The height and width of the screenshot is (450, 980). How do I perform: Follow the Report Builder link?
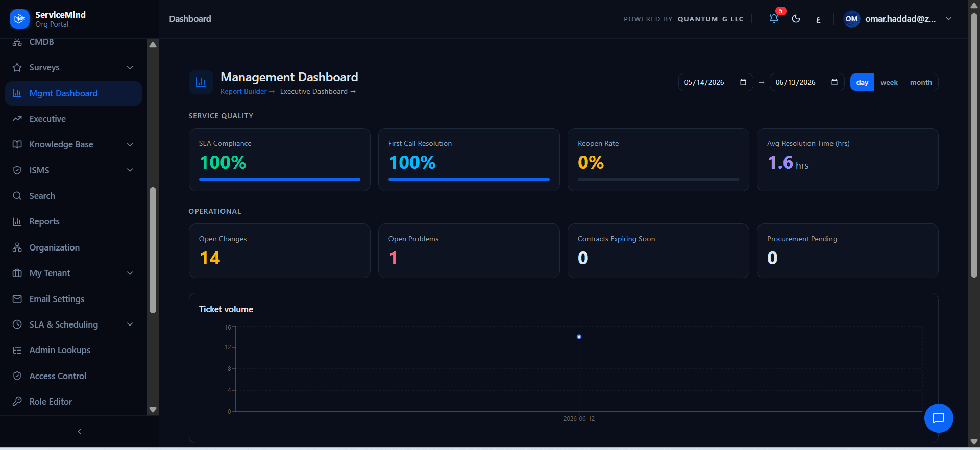(x=248, y=91)
